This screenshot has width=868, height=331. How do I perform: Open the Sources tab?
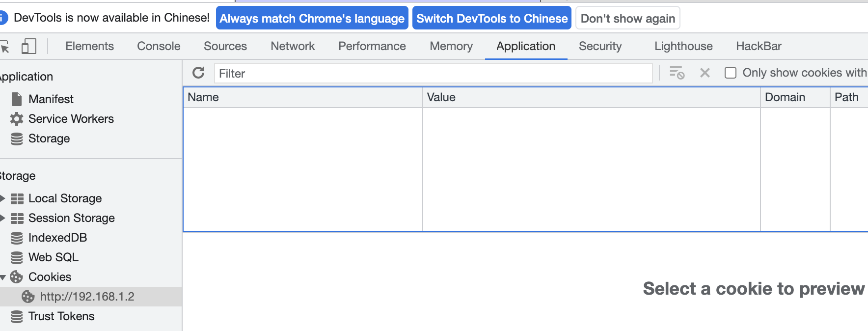pos(225,46)
